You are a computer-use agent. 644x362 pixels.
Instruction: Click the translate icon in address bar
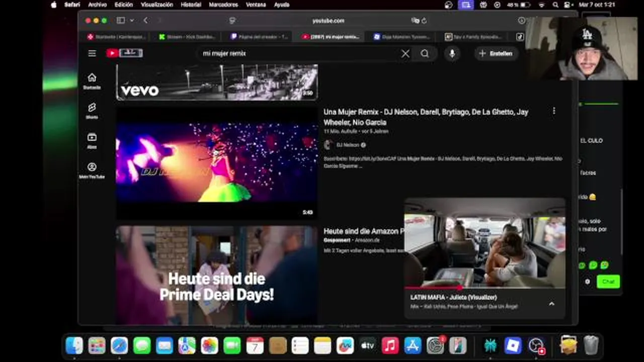pos(415,21)
